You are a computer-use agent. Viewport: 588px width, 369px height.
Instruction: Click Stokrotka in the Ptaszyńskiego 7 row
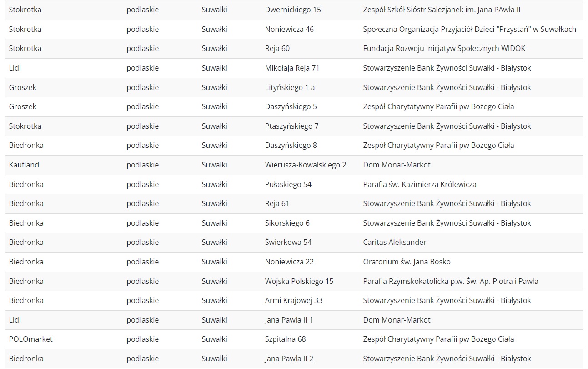pyautogui.click(x=25, y=126)
